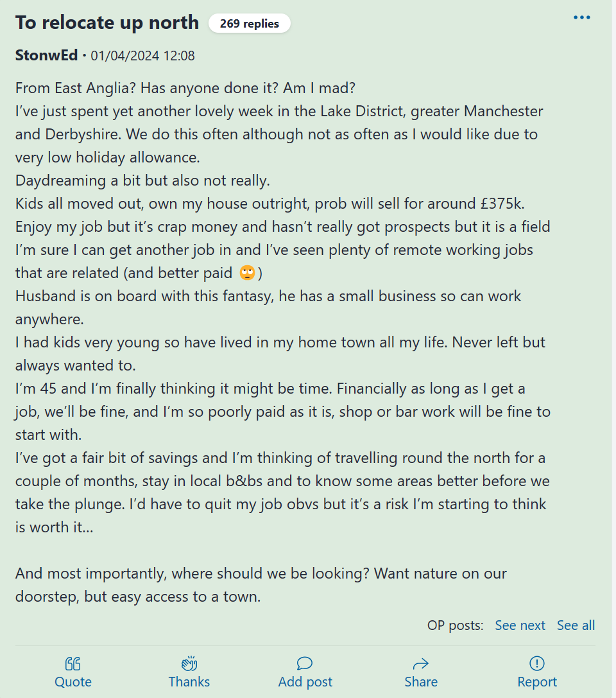Click the closing paragraph asking where to look
616x698 pixels.
pyautogui.click(x=261, y=585)
